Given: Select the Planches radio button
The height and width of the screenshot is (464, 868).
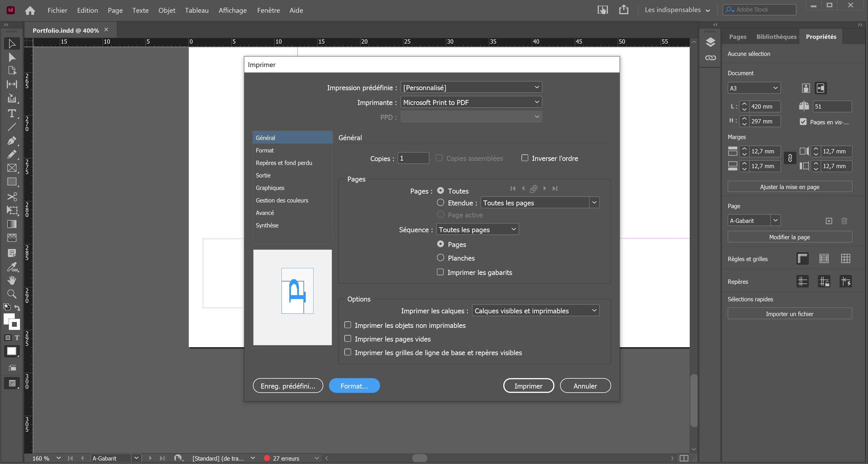Looking at the screenshot, I should click(440, 258).
